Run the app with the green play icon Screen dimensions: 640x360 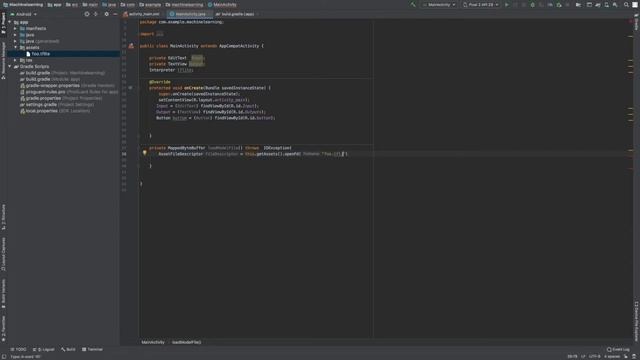tap(507, 5)
